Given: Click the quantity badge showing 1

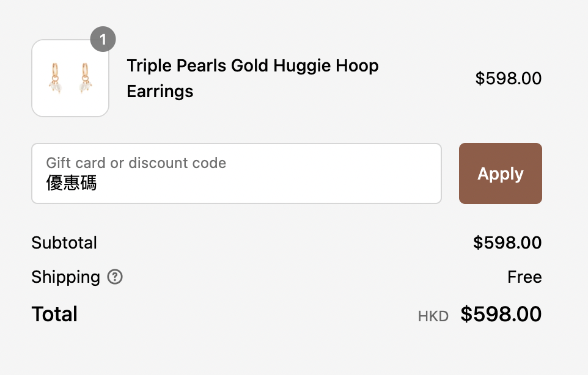Looking at the screenshot, I should click(103, 39).
